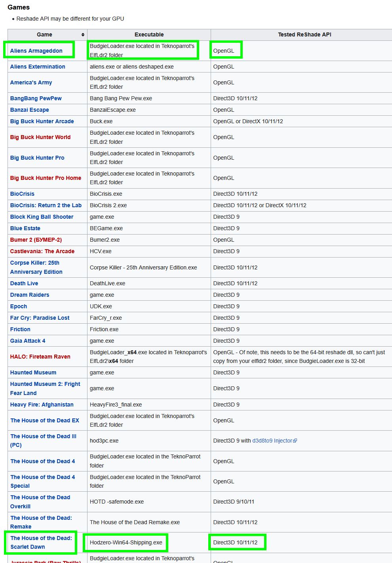Click the BEGame.exe cell

pos(149,228)
